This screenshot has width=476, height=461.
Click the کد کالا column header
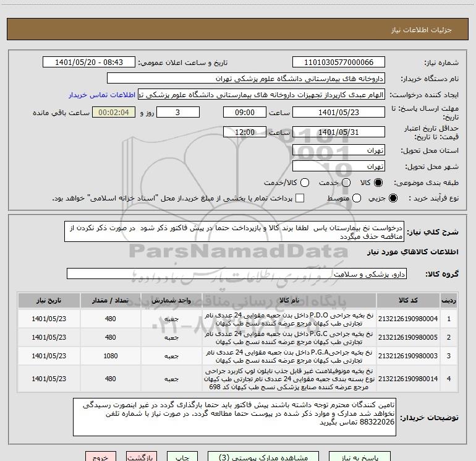[408, 301]
